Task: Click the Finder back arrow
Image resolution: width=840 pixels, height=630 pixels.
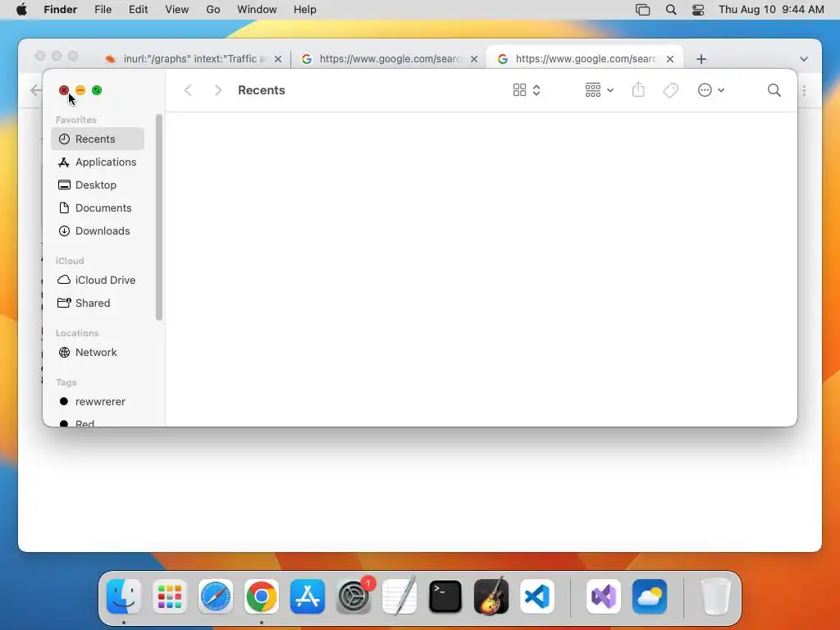Action: [x=188, y=90]
